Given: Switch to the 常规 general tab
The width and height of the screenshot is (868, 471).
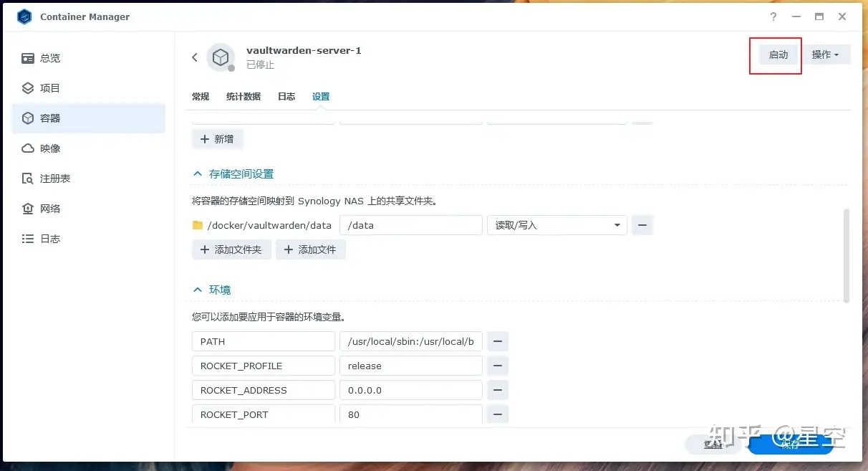Looking at the screenshot, I should [201, 96].
